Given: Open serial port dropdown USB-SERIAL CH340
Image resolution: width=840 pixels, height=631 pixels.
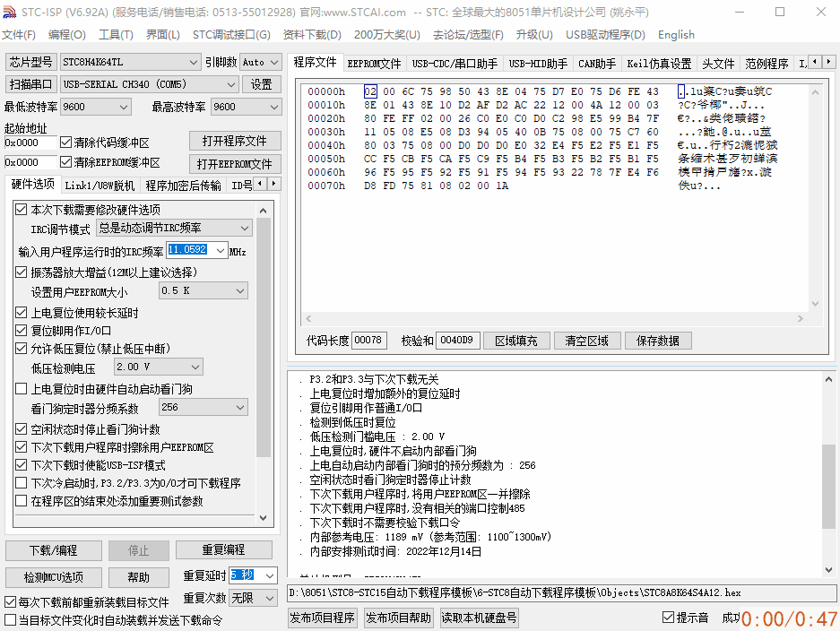Looking at the screenshot, I should click(x=150, y=84).
